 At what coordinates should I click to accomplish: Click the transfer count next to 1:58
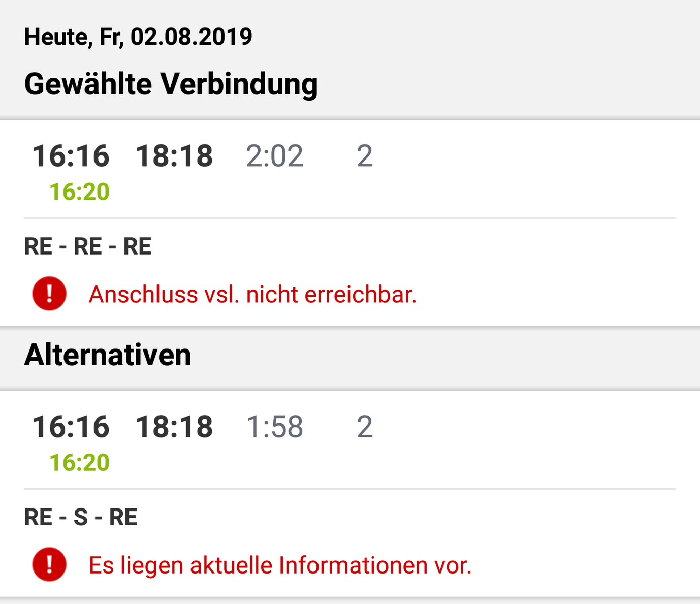click(365, 427)
